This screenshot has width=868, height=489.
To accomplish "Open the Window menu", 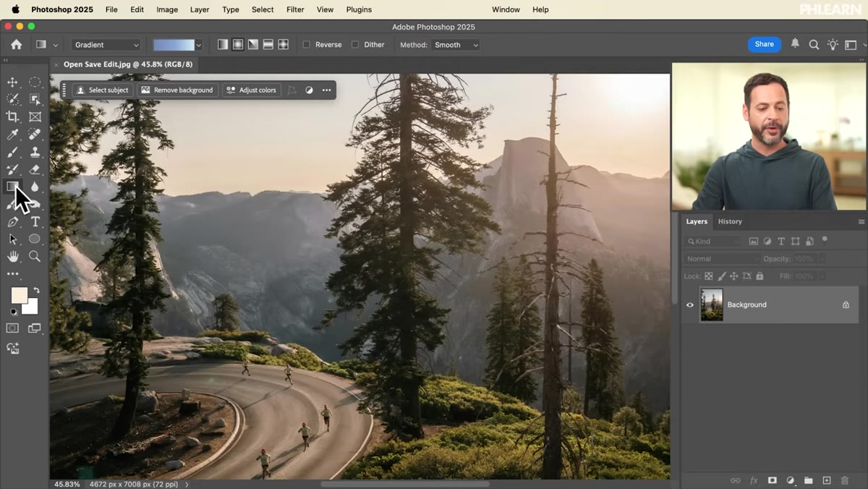I will [506, 9].
